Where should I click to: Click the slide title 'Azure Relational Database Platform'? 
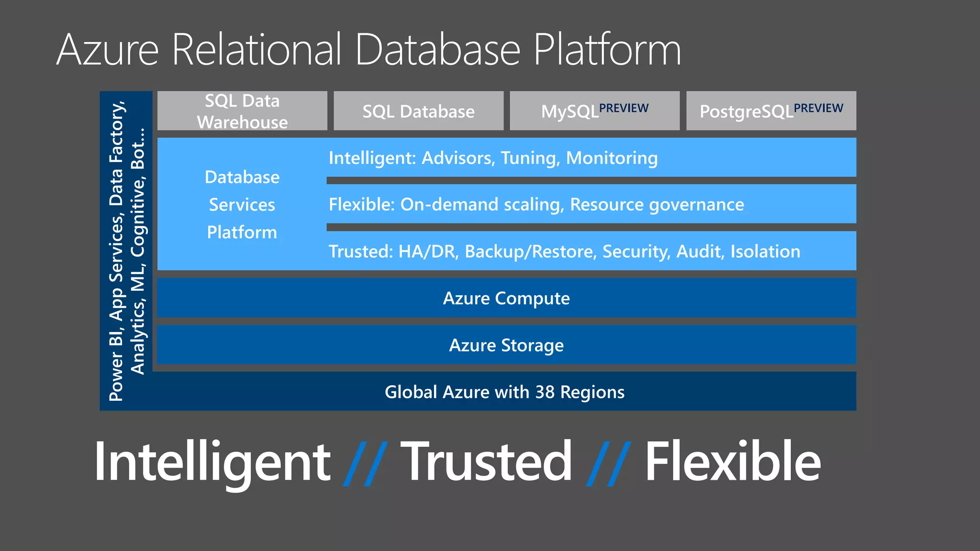point(368,49)
